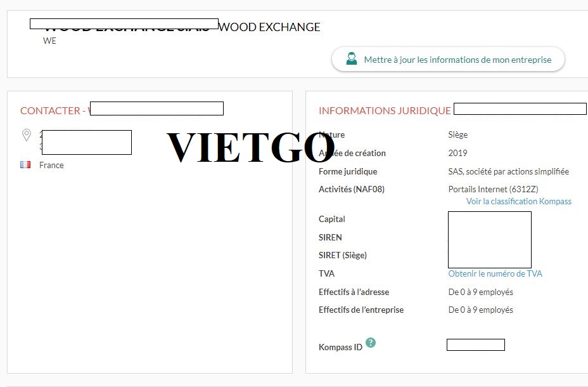Click the 2019 creation year value

457,153
